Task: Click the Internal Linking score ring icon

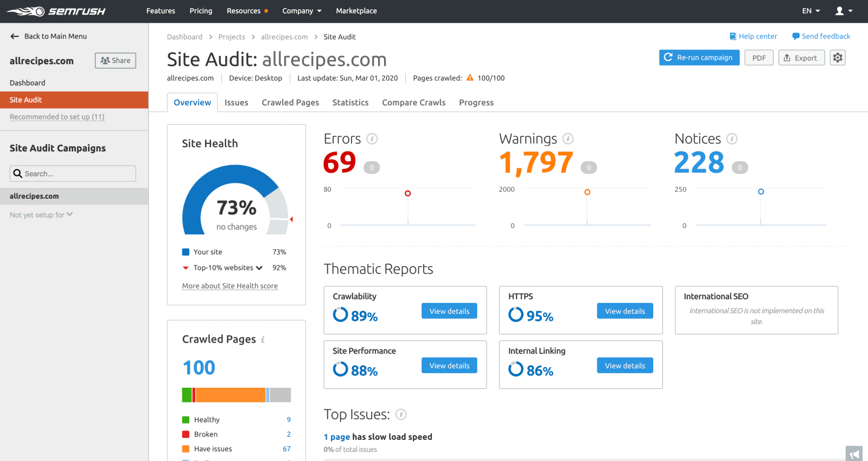Action: [x=516, y=369]
